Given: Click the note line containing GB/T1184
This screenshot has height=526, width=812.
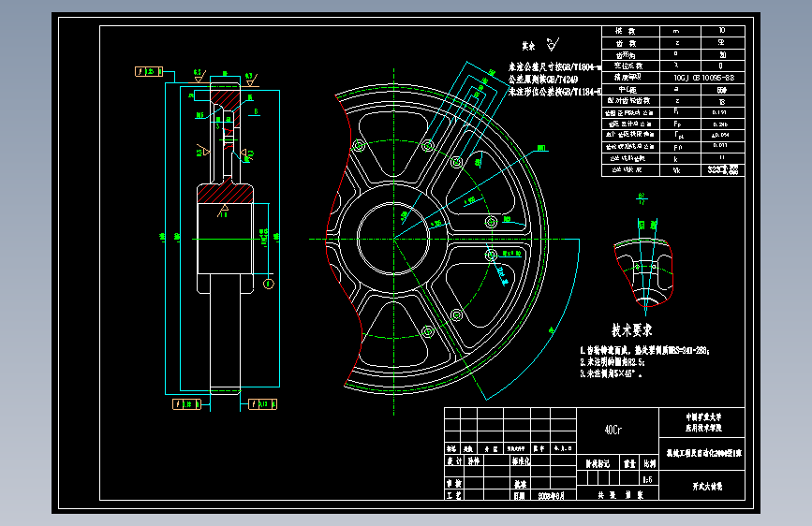Looking at the screenshot, I should coord(554,92).
